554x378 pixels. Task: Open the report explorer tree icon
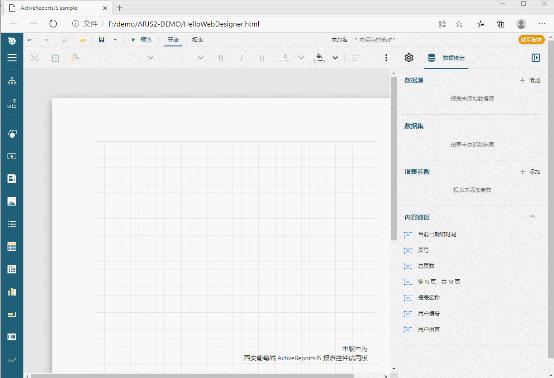pos(12,81)
